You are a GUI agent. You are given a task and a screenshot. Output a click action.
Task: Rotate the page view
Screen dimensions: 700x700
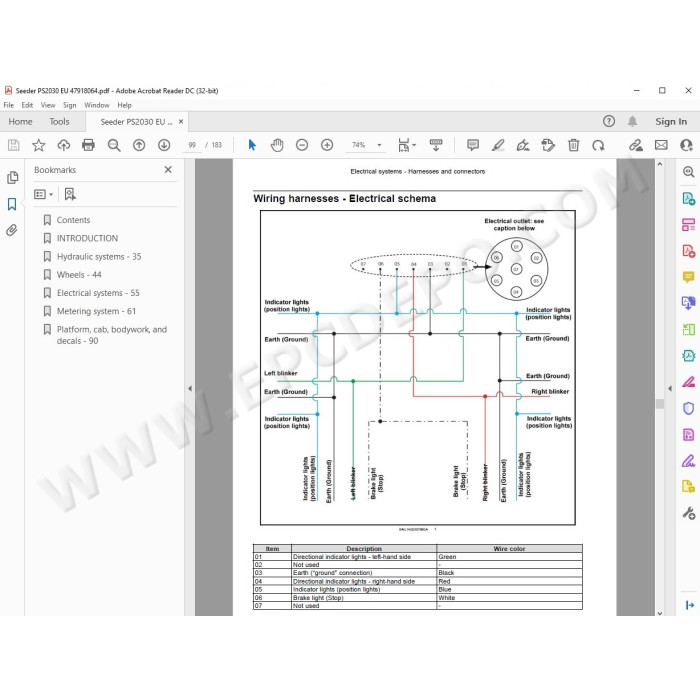[x=598, y=145]
